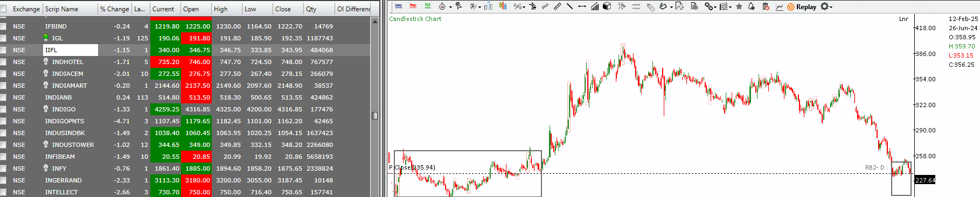Image resolution: width=980 pixels, height=197 pixels.
Task: Tick the checkbox for IFBIND row
Action: tap(3, 26)
